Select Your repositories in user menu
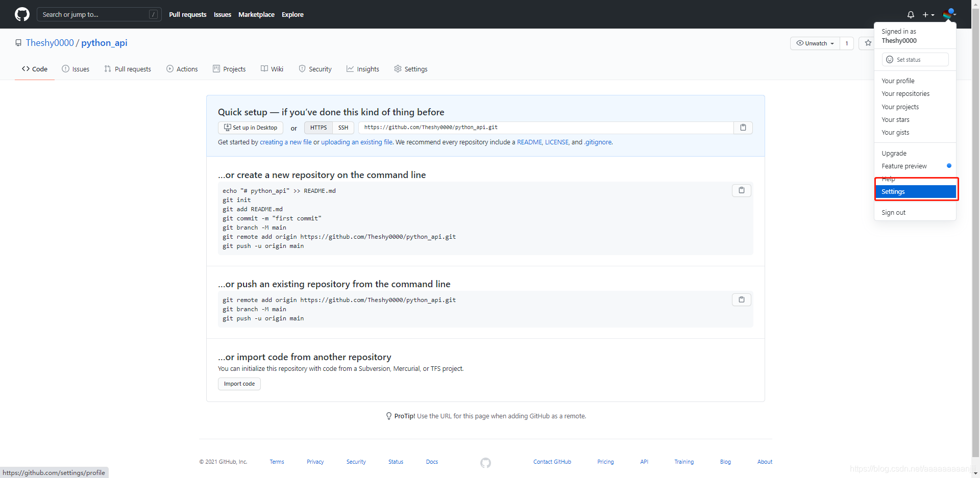The width and height of the screenshot is (980, 478). (915, 94)
